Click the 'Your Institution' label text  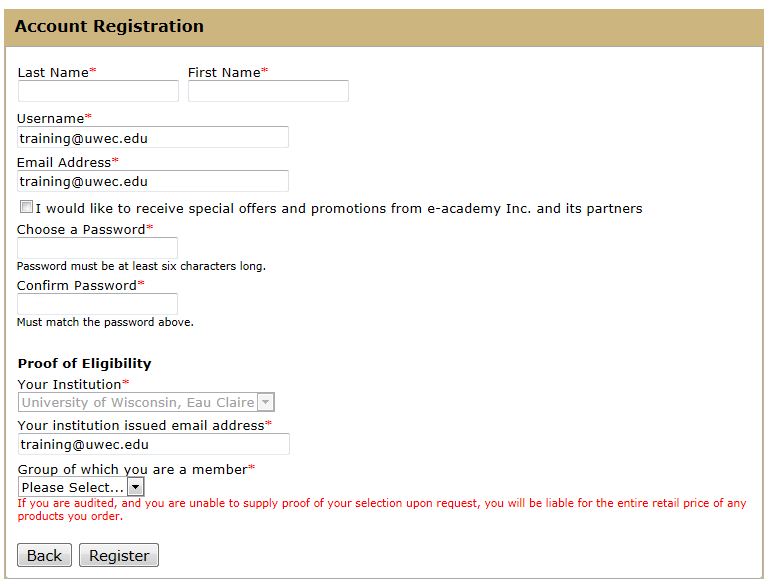pos(69,384)
